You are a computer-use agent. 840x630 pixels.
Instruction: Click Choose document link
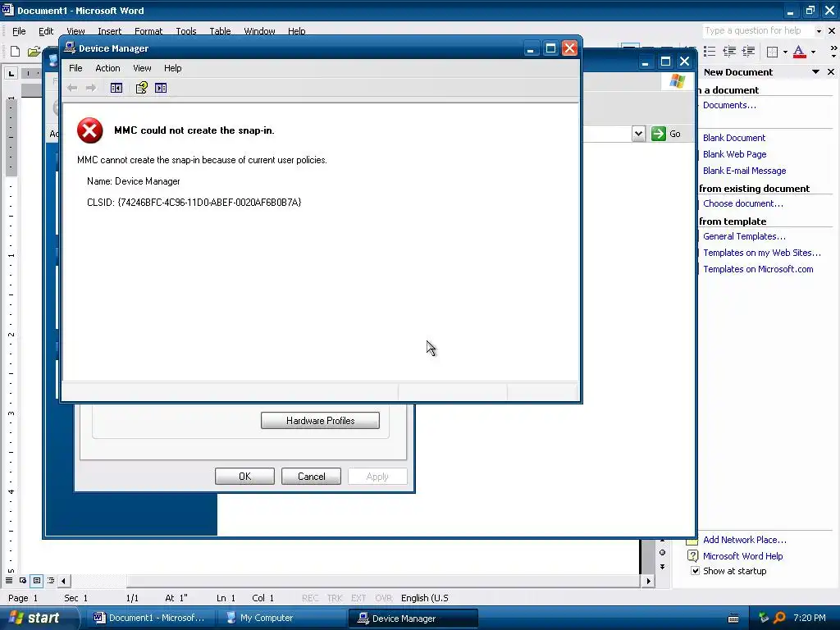(742, 203)
